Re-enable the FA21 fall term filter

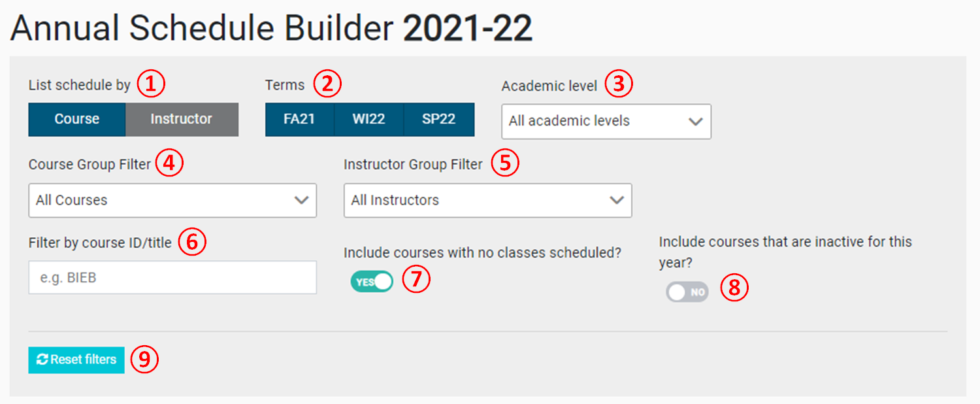[x=299, y=119]
